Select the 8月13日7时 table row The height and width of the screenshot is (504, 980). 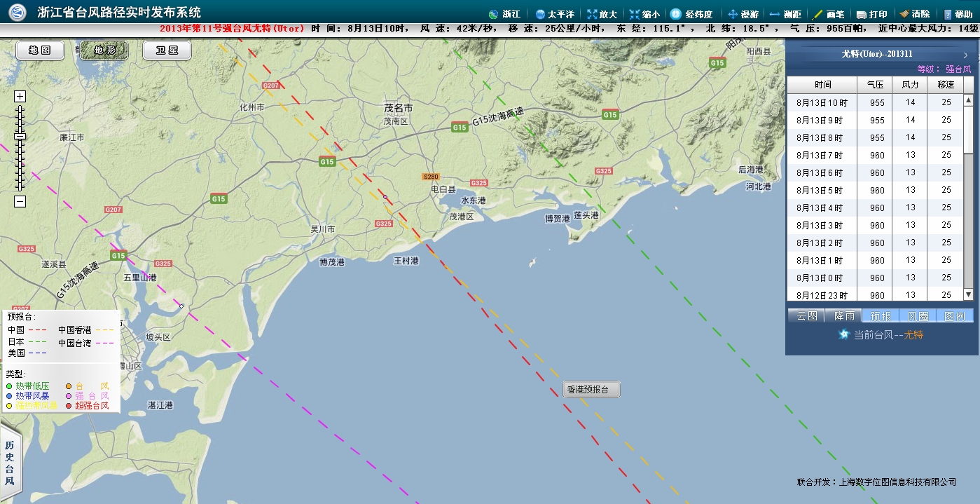(x=822, y=155)
